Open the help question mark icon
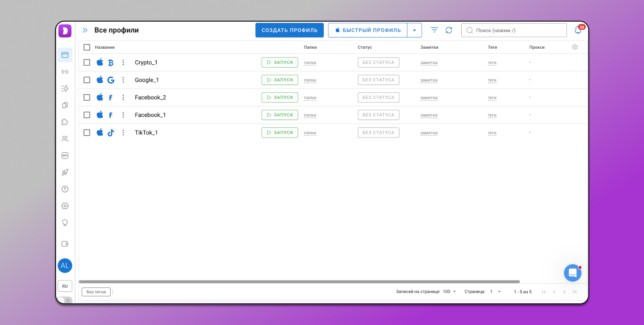The height and width of the screenshot is (325, 644). pyautogui.click(x=65, y=189)
